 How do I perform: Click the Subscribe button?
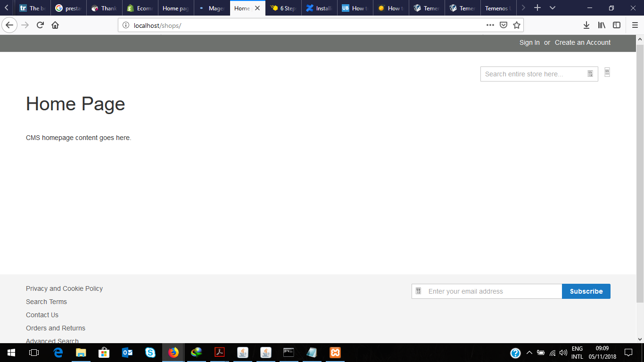tap(586, 291)
